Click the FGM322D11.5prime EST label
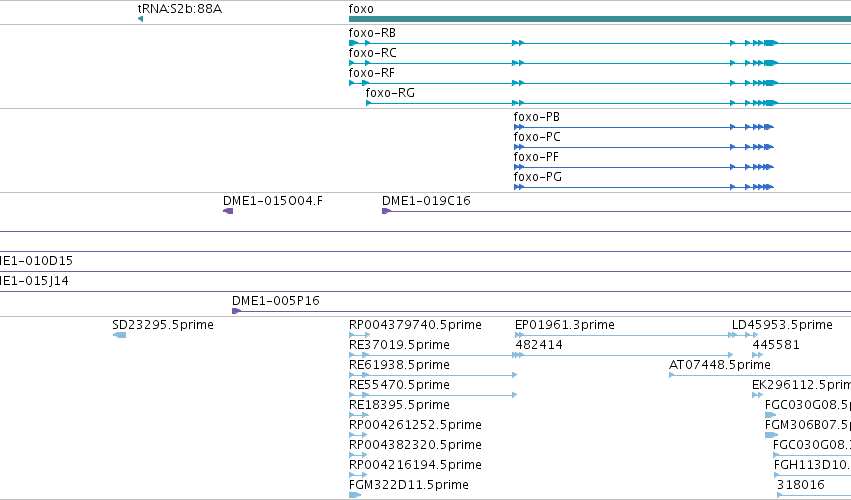 409,485
